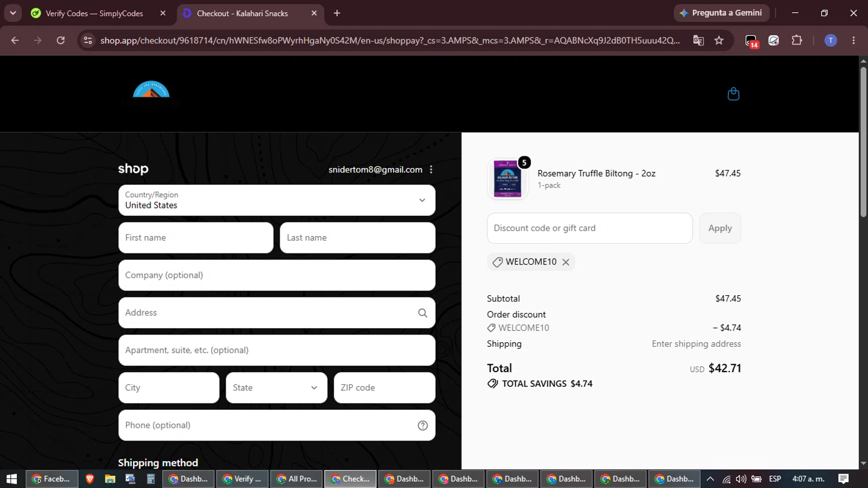Translate this page icon

pyautogui.click(x=698, y=41)
